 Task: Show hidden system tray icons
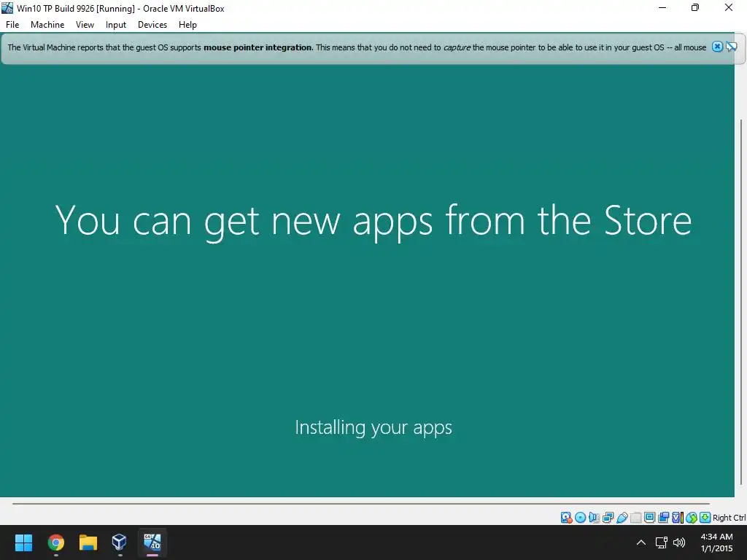click(x=641, y=542)
